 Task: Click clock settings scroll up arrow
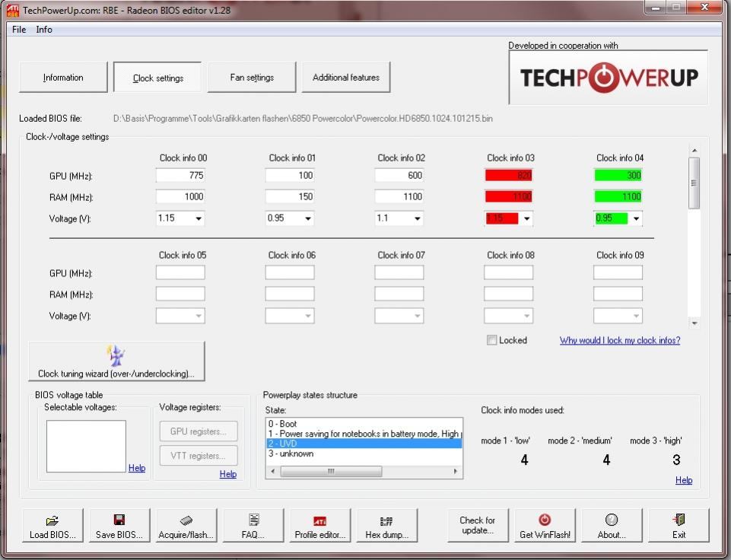tap(694, 150)
